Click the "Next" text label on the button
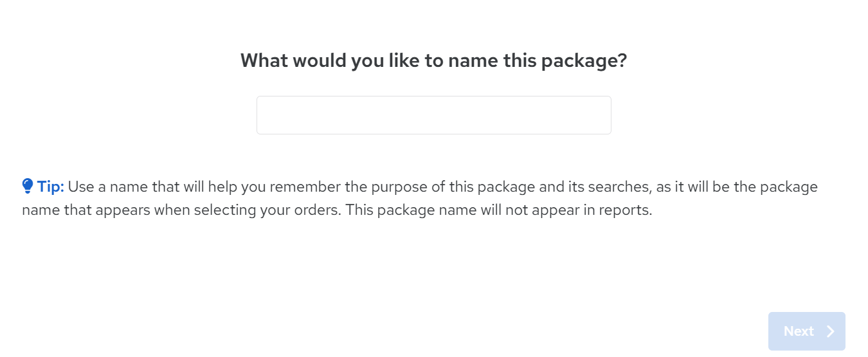The width and height of the screenshot is (868, 357). pyautogui.click(x=799, y=331)
